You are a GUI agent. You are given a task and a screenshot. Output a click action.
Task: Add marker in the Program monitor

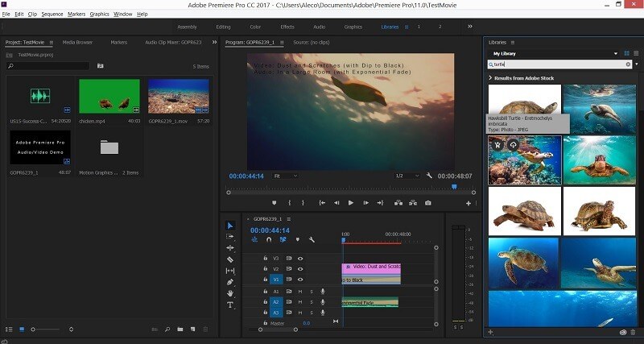pyautogui.click(x=275, y=203)
